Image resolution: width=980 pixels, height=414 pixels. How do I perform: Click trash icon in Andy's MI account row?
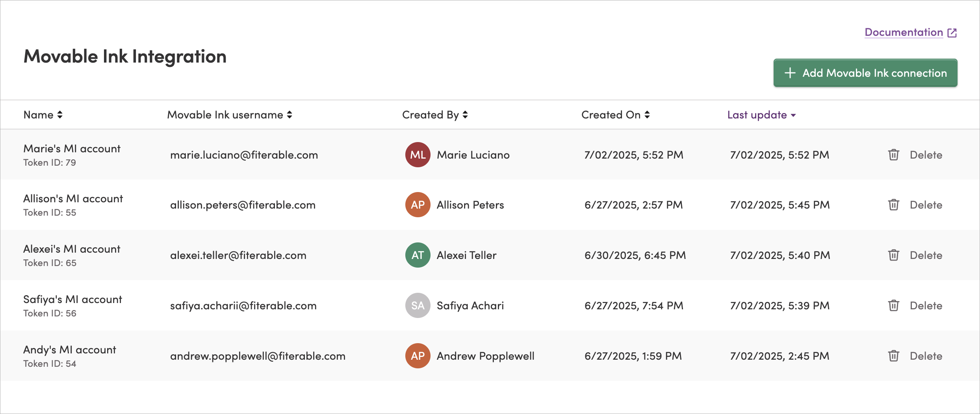click(x=893, y=356)
